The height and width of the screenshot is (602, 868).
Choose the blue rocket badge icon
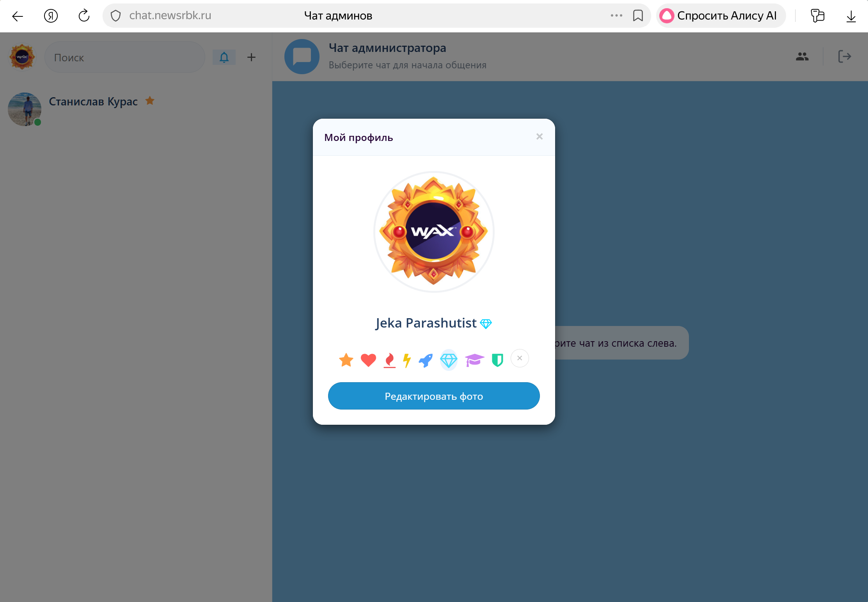click(426, 360)
